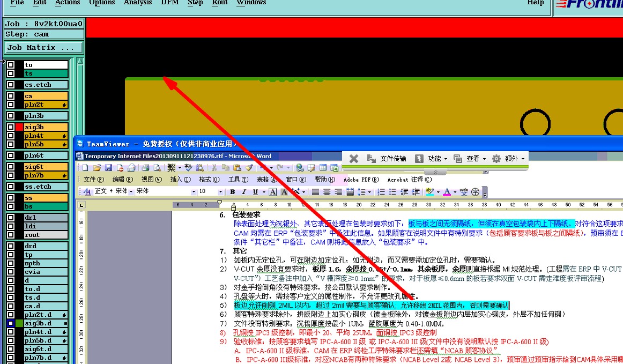Click the Bulleted list icon

(x=392, y=192)
